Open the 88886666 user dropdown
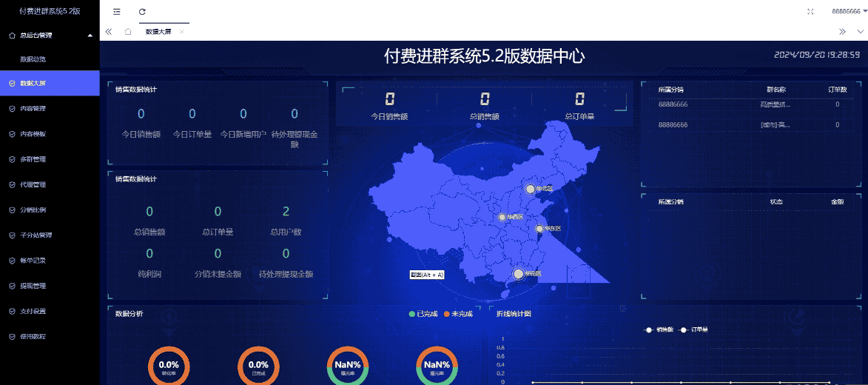Viewport: 868px width, 385px height. pos(850,12)
